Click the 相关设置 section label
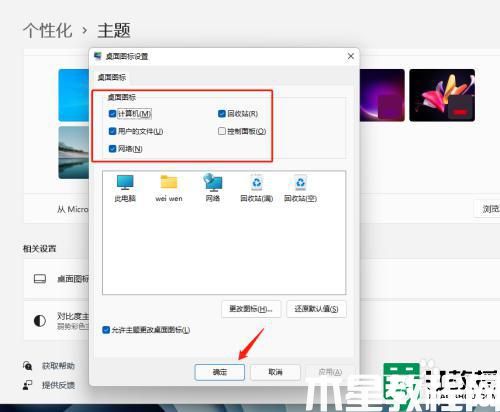500x412 pixels. [39, 249]
